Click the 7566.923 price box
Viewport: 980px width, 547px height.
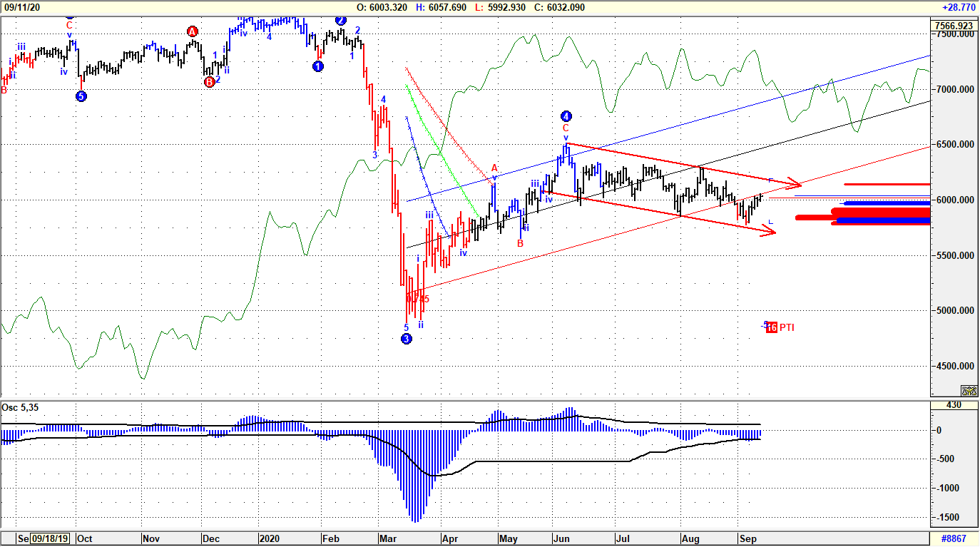(x=955, y=26)
